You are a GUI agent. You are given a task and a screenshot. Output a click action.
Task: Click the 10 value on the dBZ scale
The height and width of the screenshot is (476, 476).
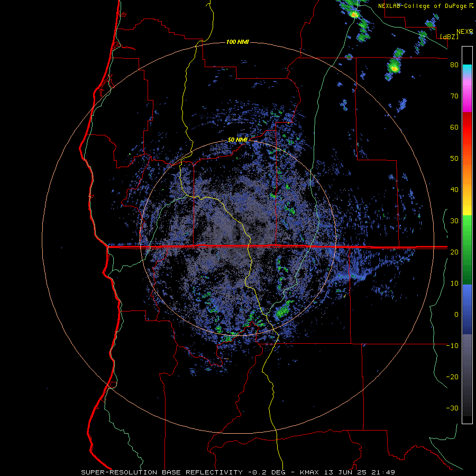coord(454,283)
